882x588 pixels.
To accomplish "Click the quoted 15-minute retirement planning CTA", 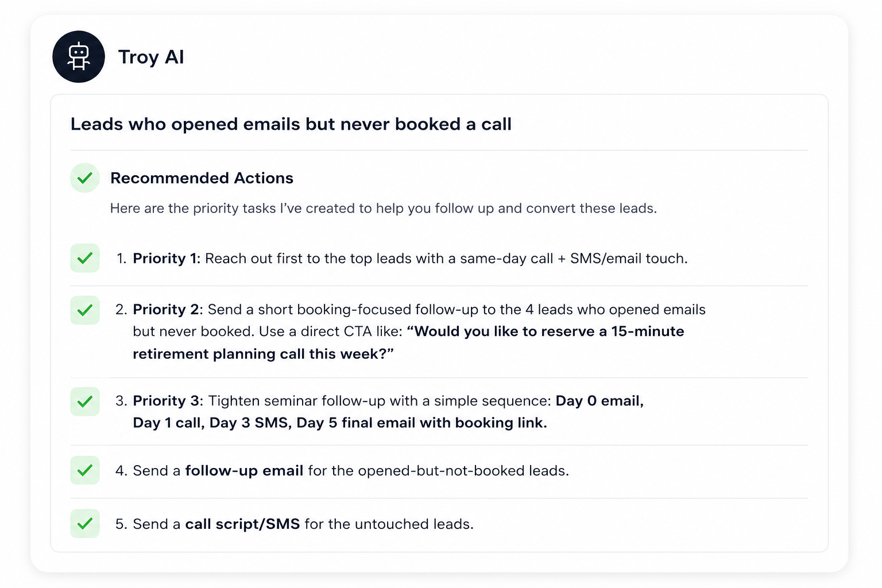I will tap(408, 342).
